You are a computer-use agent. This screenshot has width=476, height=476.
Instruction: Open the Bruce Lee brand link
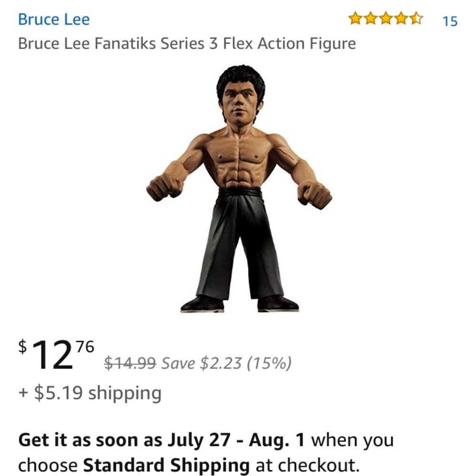click(x=53, y=20)
